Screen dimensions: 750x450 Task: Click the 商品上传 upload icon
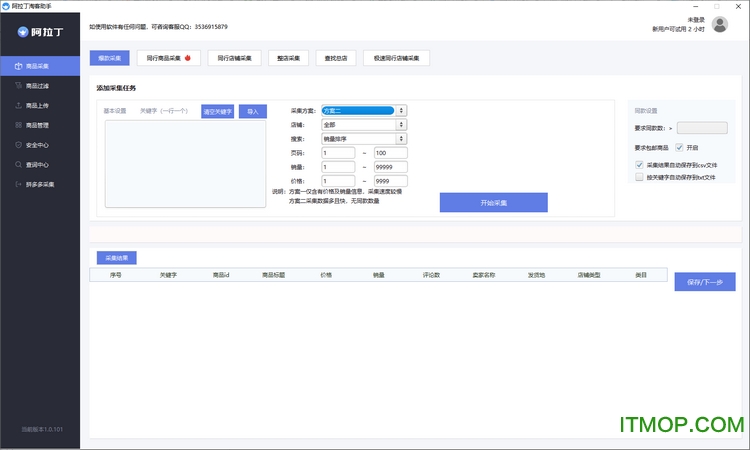point(17,105)
